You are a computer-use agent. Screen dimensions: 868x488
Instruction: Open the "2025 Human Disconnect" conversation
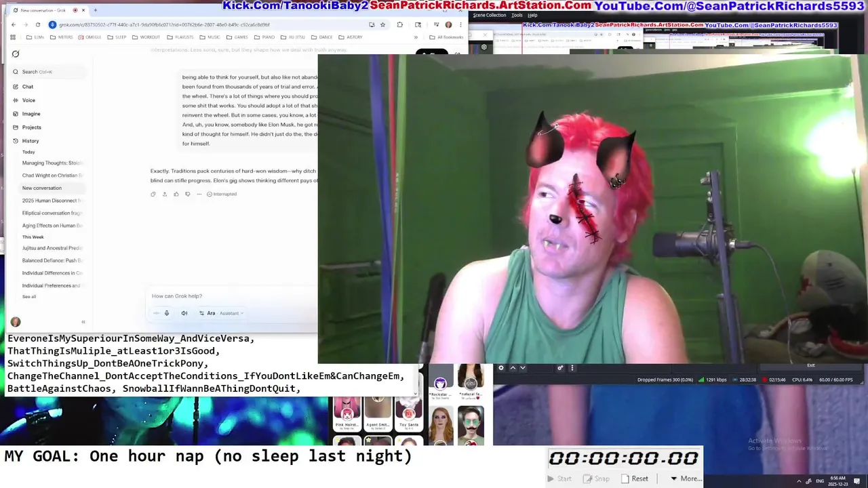[x=52, y=201]
